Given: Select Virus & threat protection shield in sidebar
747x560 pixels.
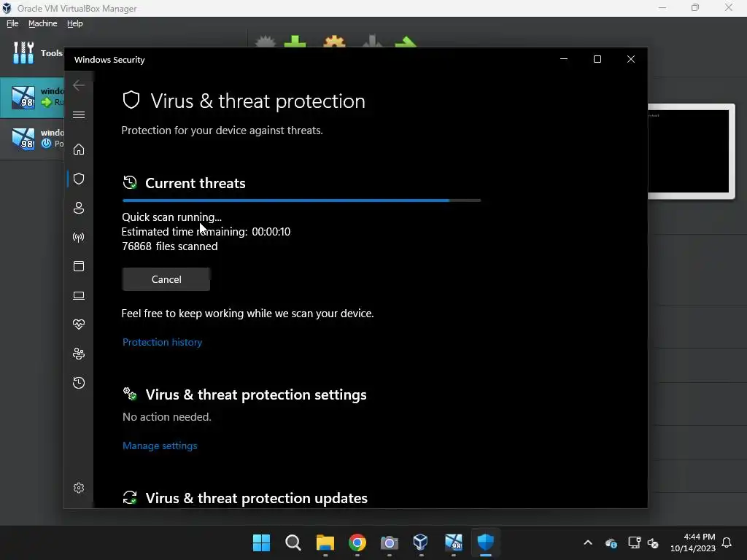Looking at the screenshot, I should [79, 179].
